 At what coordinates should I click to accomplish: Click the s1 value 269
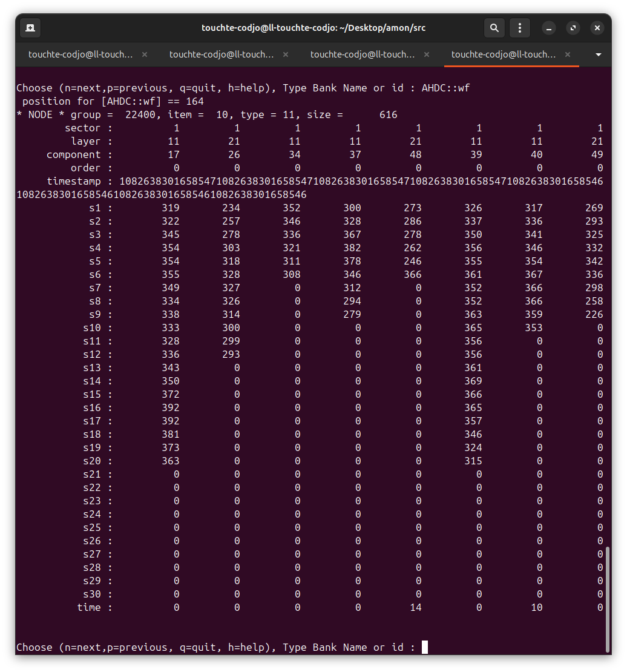pos(594,208)
